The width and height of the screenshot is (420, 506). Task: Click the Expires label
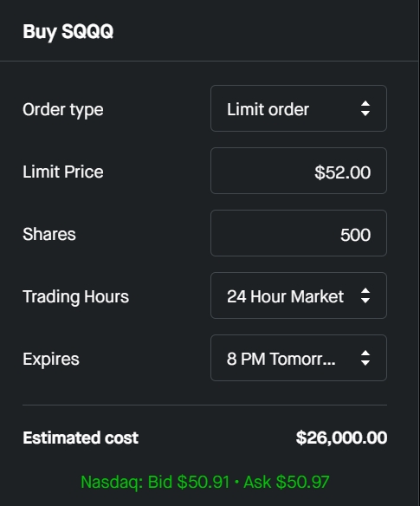51,360
